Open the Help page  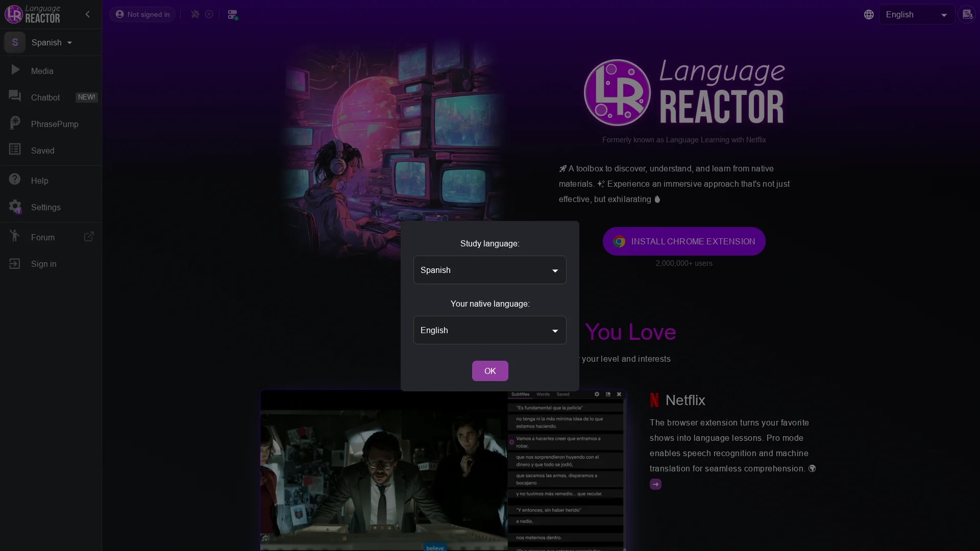[x=51, y=181]
